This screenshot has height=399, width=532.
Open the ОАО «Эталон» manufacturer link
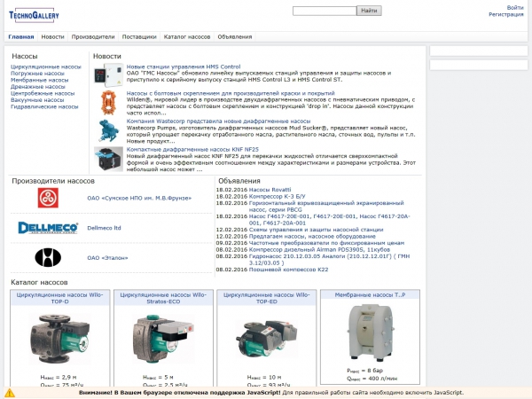tap(107, 258)
